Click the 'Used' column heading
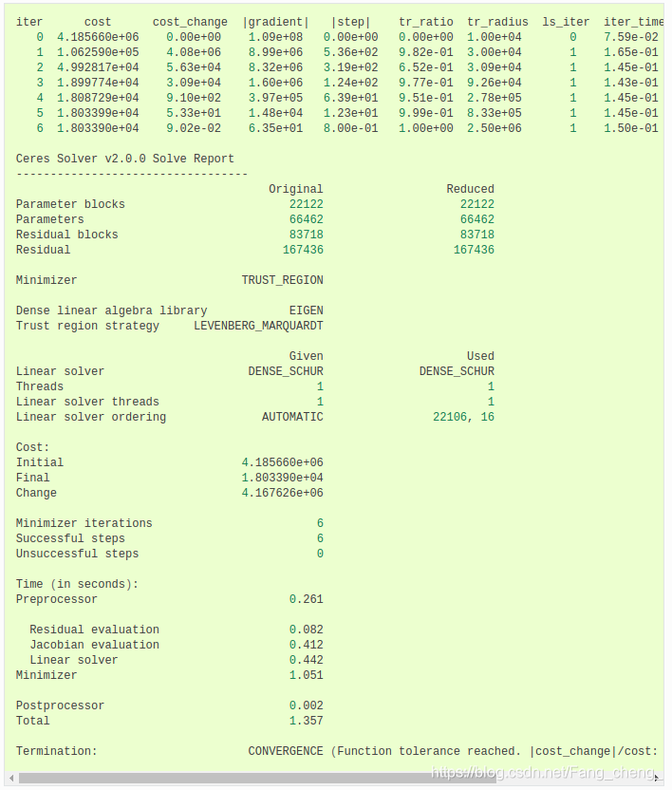Image resolution: width=672 pixels, height=790 pixels. 480,356
